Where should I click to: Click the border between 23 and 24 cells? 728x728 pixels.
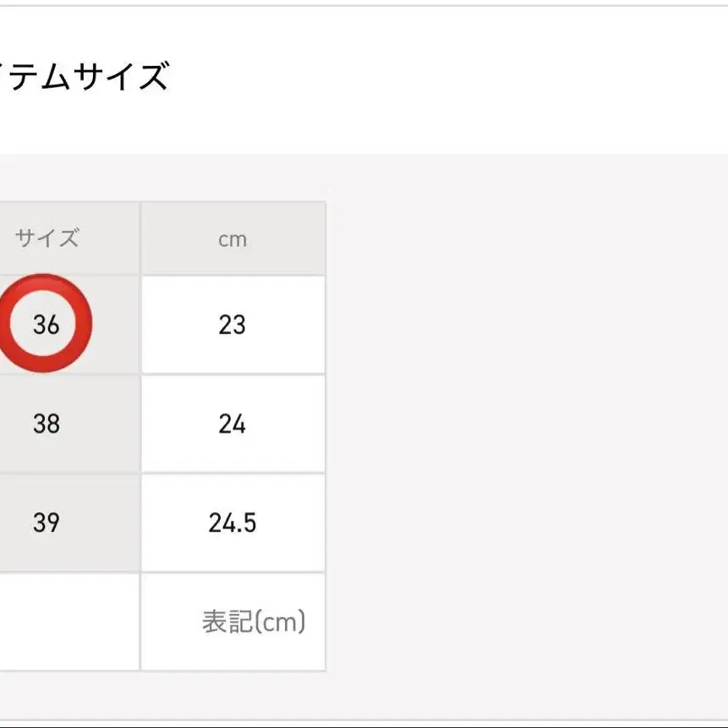click(233, 375)
